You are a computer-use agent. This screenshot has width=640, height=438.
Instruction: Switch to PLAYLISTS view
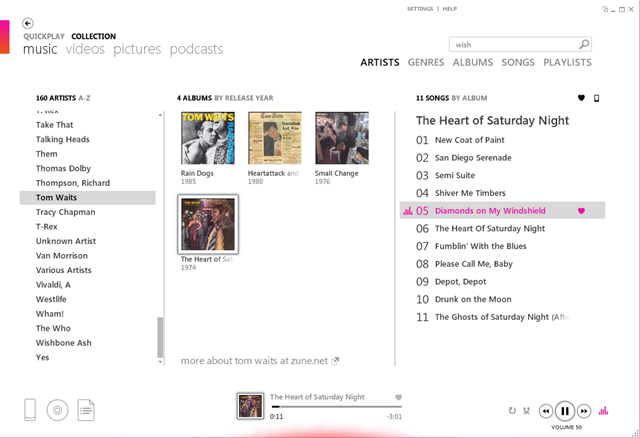point(567,62)
